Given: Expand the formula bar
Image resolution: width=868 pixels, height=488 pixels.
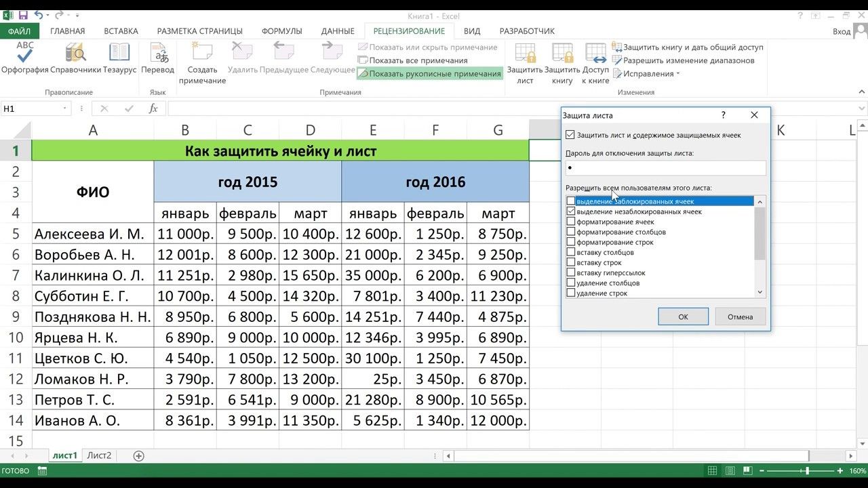Looking at the screenshot, I should coord(861,108).
